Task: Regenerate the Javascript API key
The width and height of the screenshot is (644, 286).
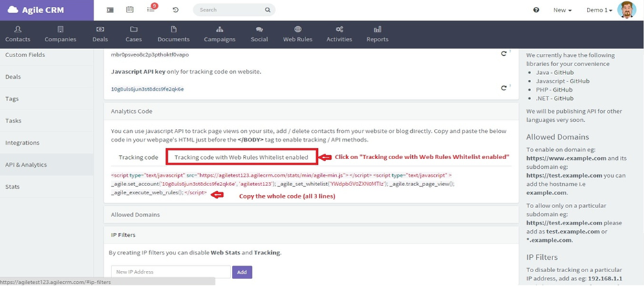Action: tap(504, 88)
